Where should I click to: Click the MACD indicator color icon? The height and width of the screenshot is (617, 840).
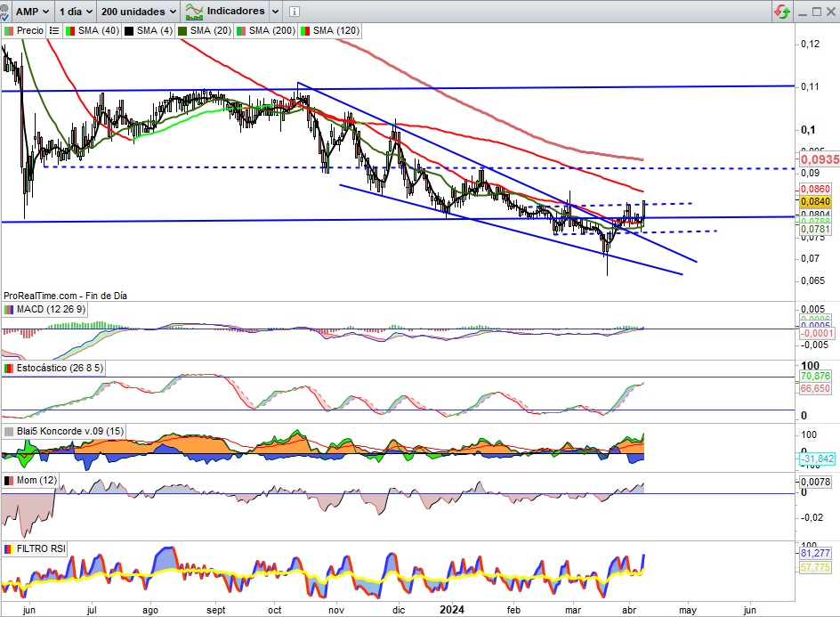pyautogui.click(x=9, y=309)
